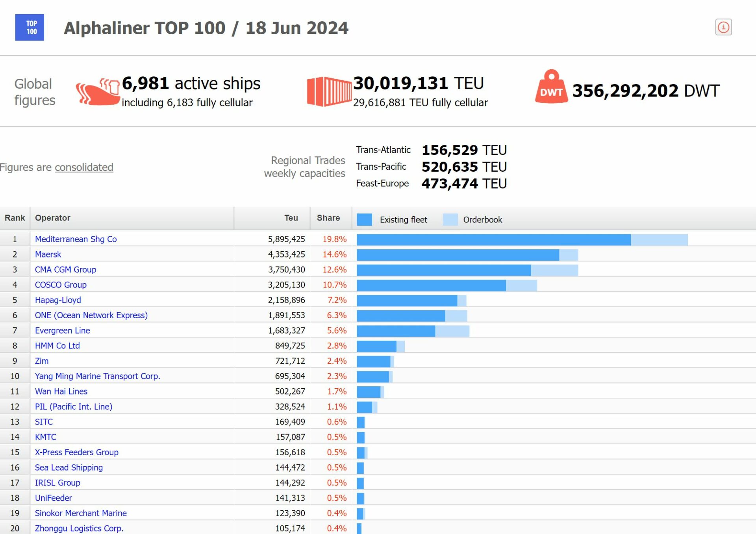Click the Share column header
The height and width of the screenshot is (534, 756).
coord(328,218)
